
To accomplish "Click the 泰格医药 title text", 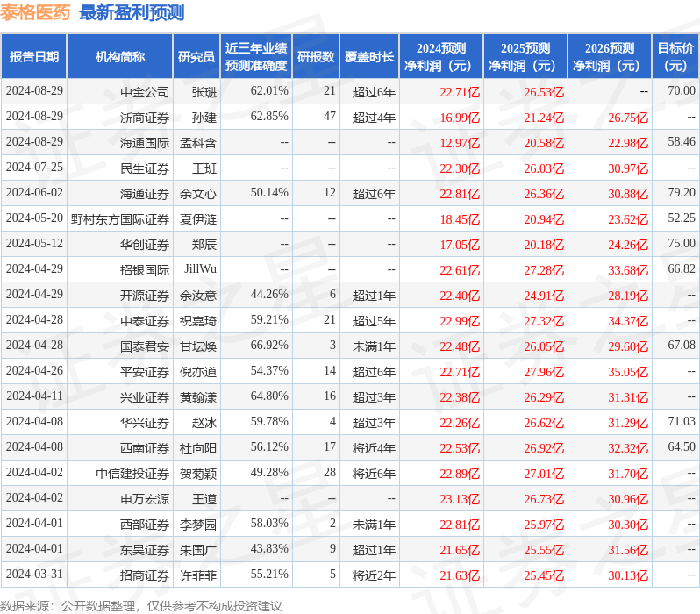I will click(x=35, y=12).
